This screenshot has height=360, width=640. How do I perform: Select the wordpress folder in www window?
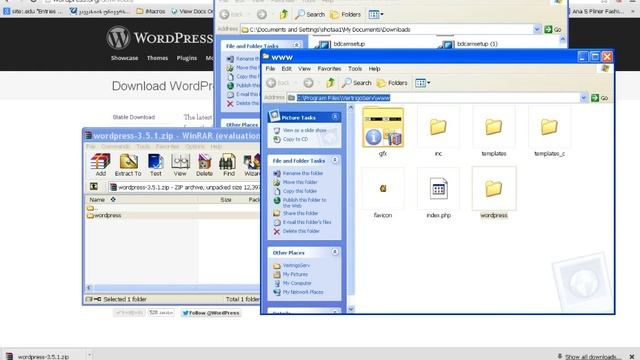494,194
